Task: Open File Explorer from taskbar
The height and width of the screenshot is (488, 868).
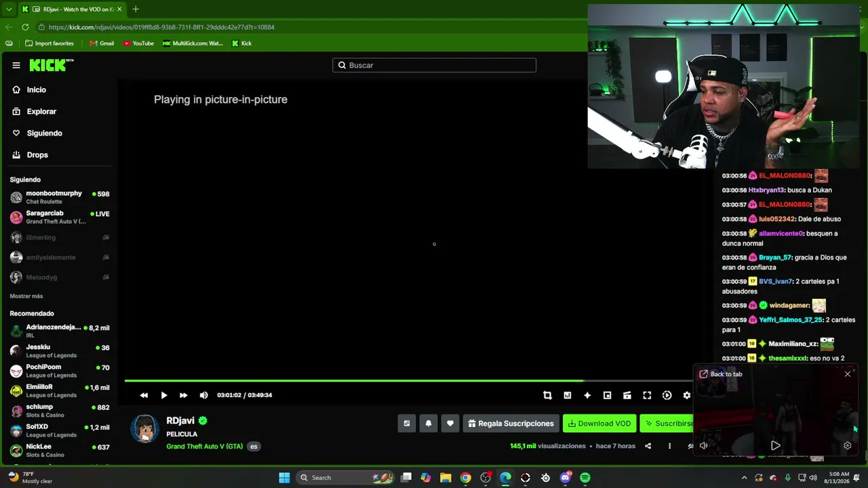Action: point(446,478)
